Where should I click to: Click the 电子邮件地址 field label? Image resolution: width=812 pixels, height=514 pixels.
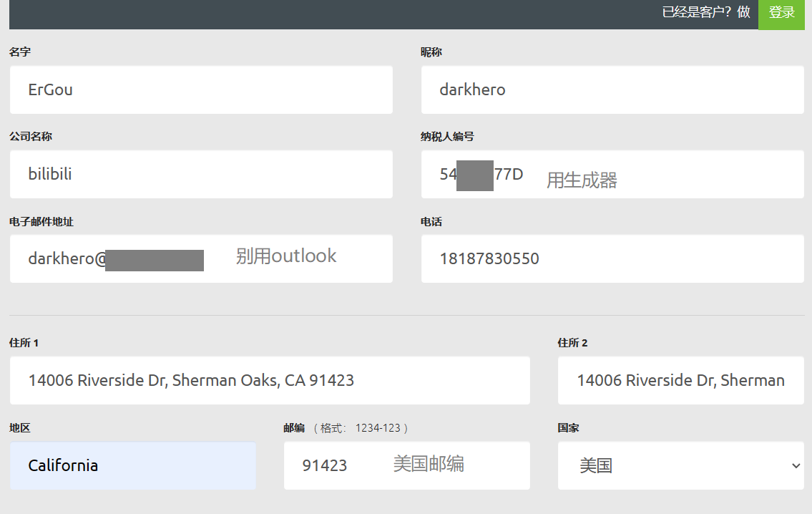[41, 222]
